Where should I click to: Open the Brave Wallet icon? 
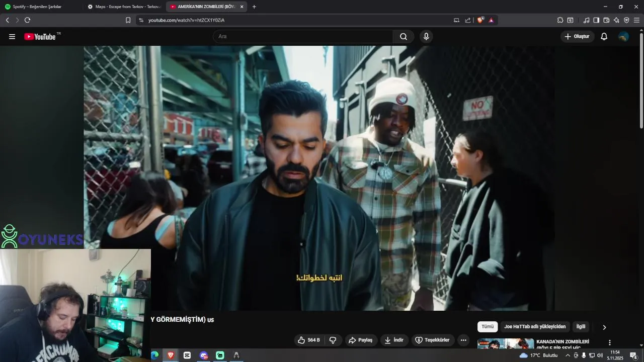606,20
